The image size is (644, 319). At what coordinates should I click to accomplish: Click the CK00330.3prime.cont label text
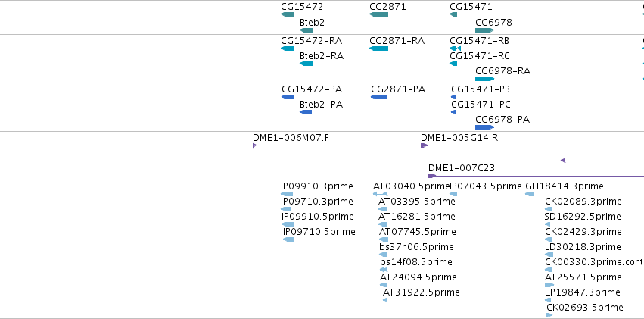(x=594, y=262)
